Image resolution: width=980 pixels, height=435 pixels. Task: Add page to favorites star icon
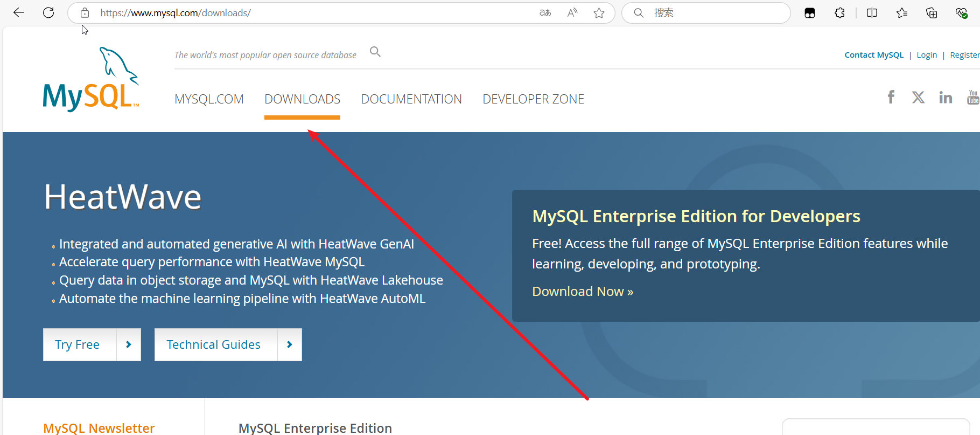click(599, 13)
